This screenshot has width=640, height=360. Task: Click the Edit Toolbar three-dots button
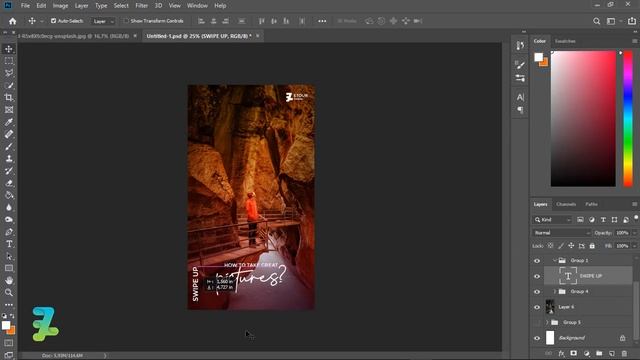pos(9,305)
